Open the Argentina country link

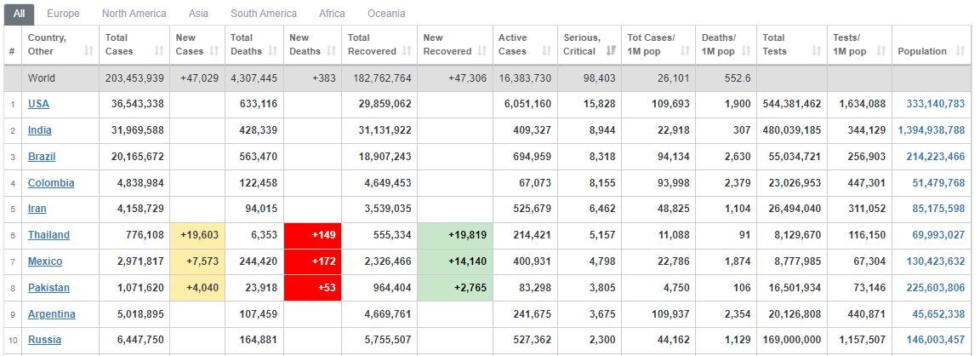52,314
